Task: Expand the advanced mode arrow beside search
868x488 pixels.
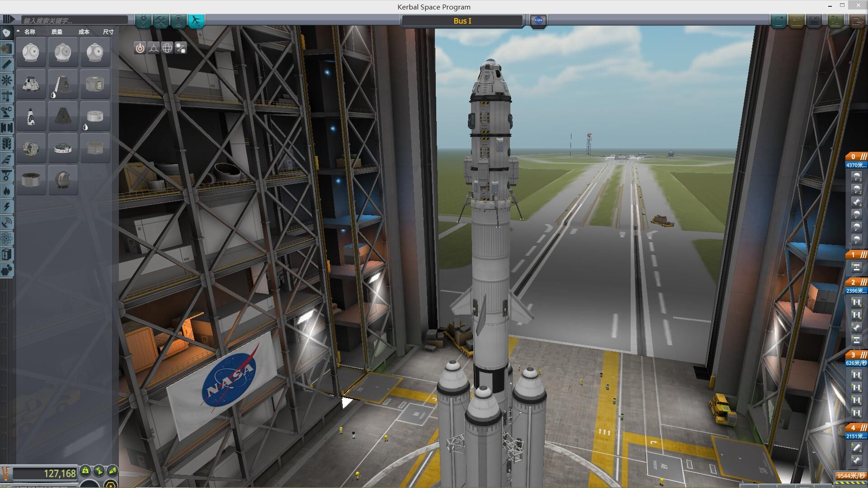Action: coord(8,19)
